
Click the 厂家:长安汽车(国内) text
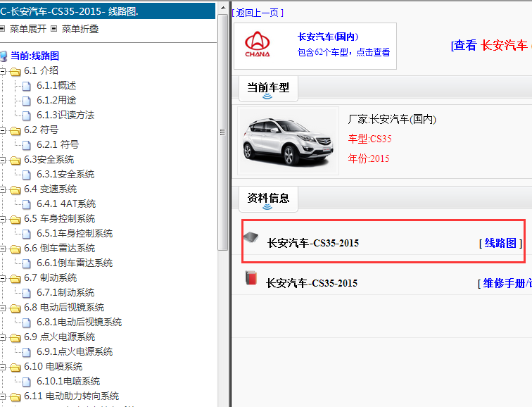[392, 119]
